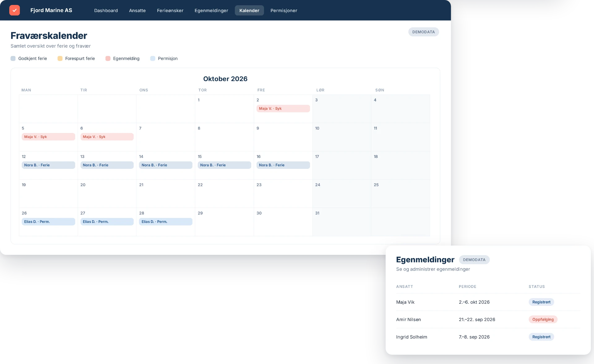Click the orange checkmark app logo
The width and height of the screenshot is (594, 364).
pos(15,10)
